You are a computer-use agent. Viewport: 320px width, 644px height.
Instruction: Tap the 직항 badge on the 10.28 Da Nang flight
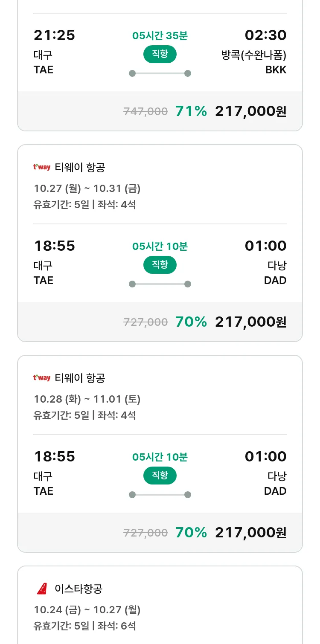(160, 476)
